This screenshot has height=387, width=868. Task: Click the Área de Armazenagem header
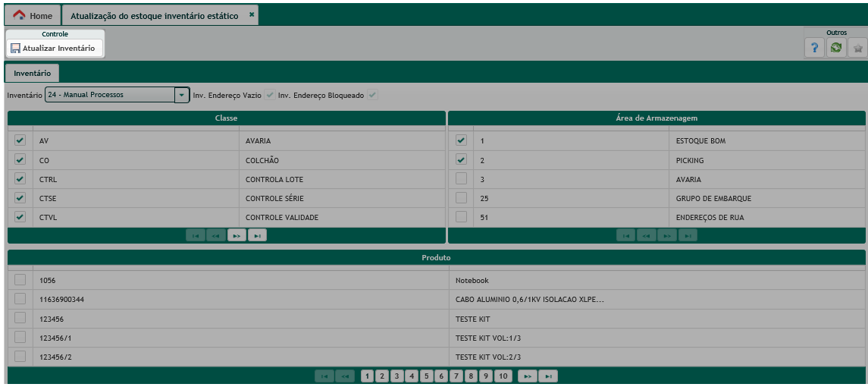656,118
